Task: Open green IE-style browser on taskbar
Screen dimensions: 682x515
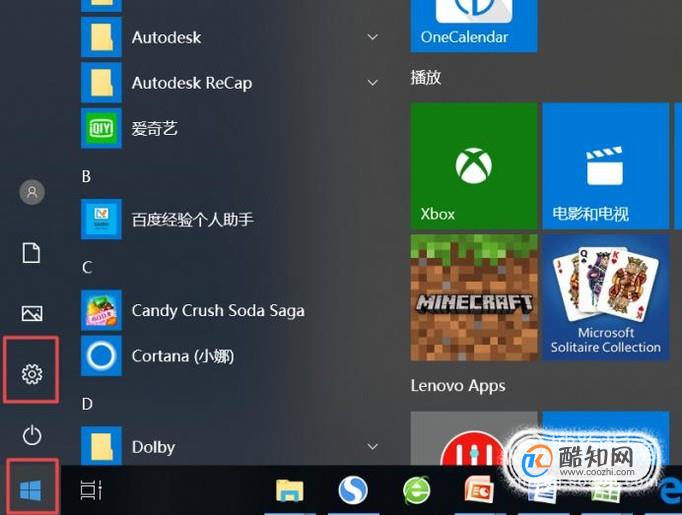Action: coord(416,490)
